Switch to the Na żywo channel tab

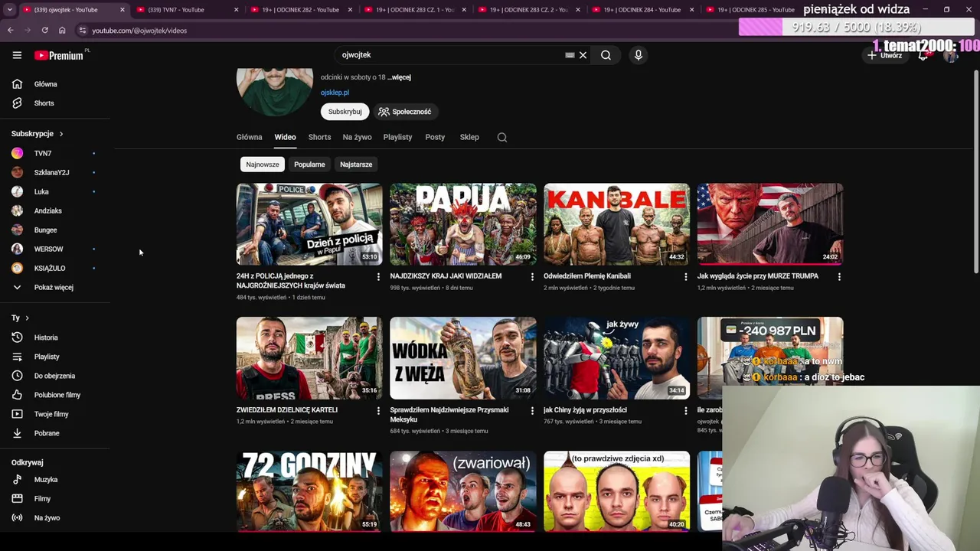click(x=357, y=137)
